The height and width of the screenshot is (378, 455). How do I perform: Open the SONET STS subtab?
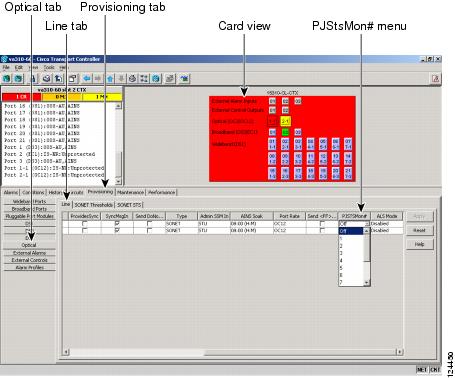pyautogui.click(x=129, y=205)
